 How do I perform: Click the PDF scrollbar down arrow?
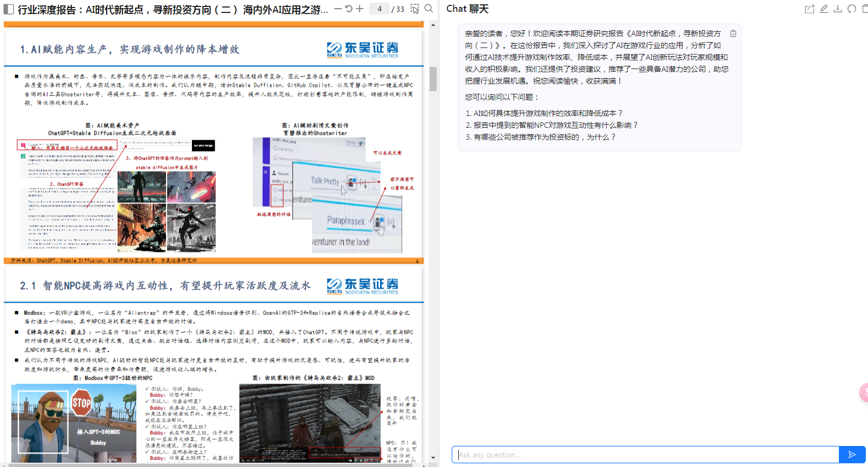(x=433, y=458)
